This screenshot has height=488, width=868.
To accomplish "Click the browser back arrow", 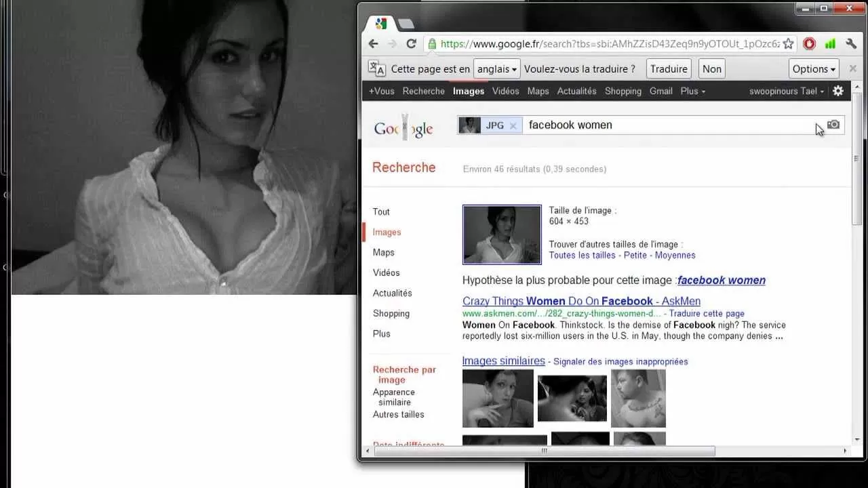I will (x=373, y=43).
